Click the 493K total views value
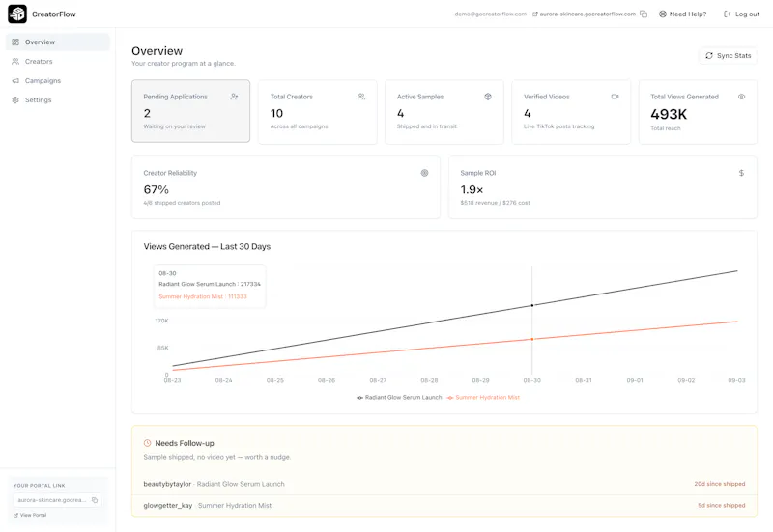Screen dimensions: 773x532 click(669, 114)
